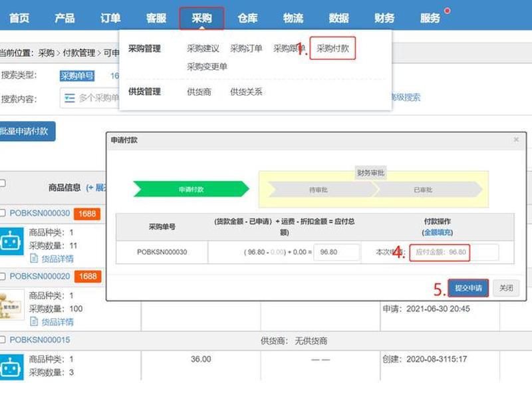Screen dimensions: 532x399
Task: Open the 服务 navigation tab
Action: click(x=430, y=18)
